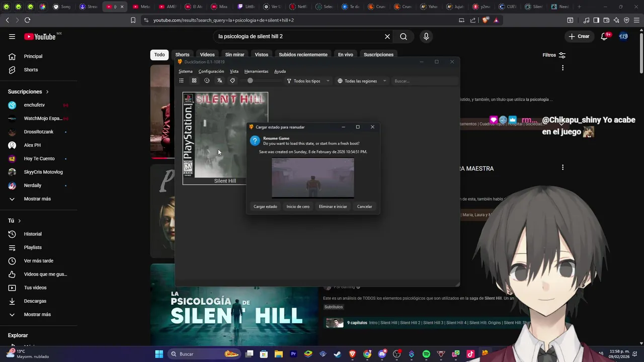Click the disc icon in DuckStation toolbar
This screenshot has height=362, width=644.
pos(207,80)
